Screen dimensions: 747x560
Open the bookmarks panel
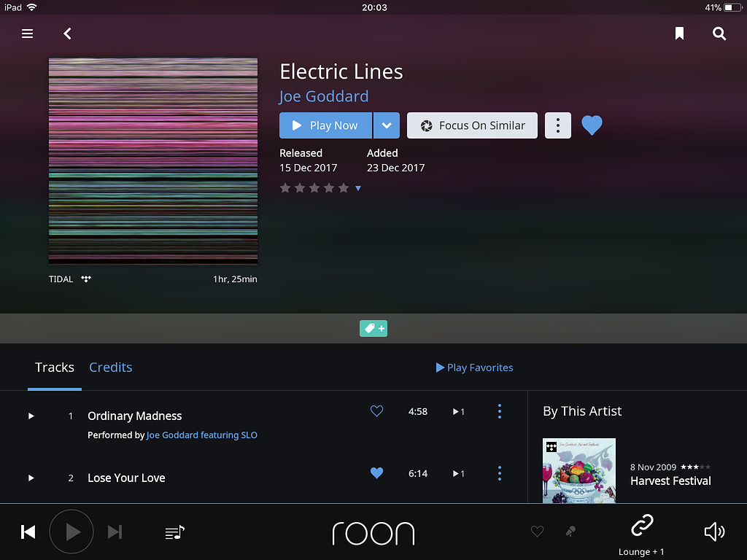pos(679,33)
